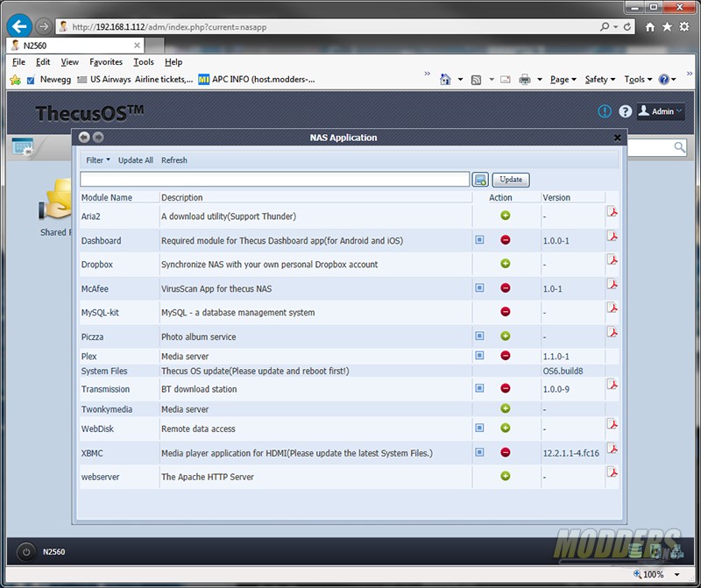Screen dimensions: 701x588
Task: Open the Edit menu
Action: click(43, 62)
